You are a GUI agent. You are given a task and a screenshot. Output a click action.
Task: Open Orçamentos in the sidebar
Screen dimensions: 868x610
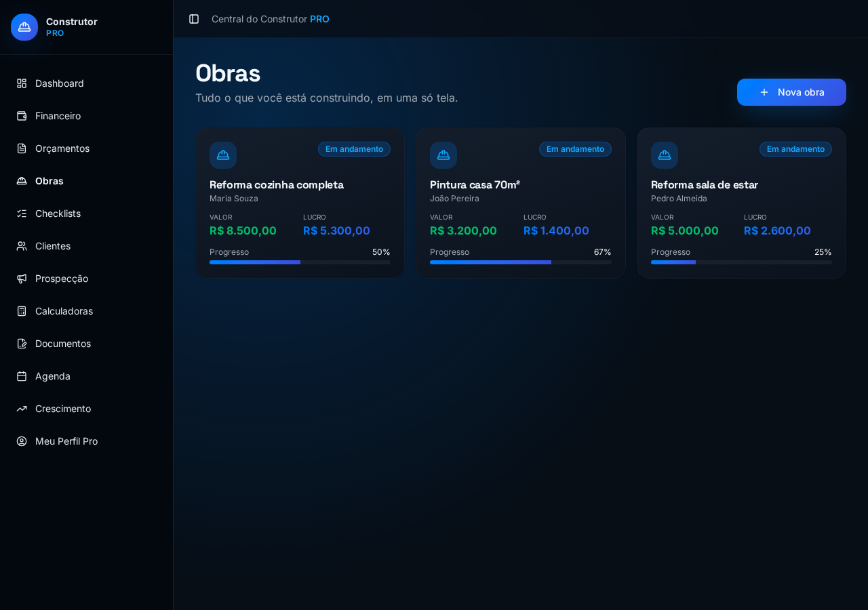click(x=86, y=148)
